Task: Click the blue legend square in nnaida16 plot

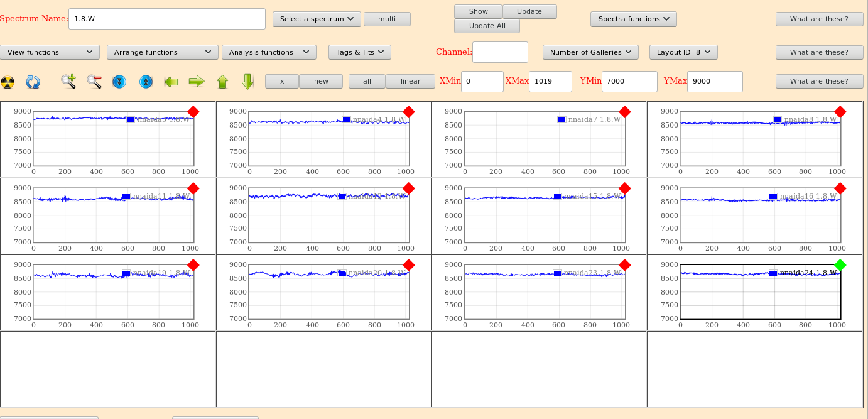Action: (x=773, y=197)
